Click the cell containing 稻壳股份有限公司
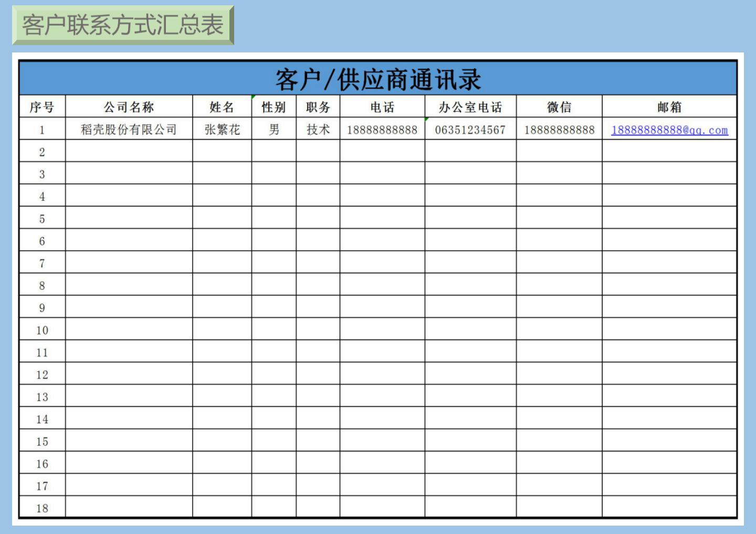The width and height of the screenshot is (756, 534). pos(129,129)
